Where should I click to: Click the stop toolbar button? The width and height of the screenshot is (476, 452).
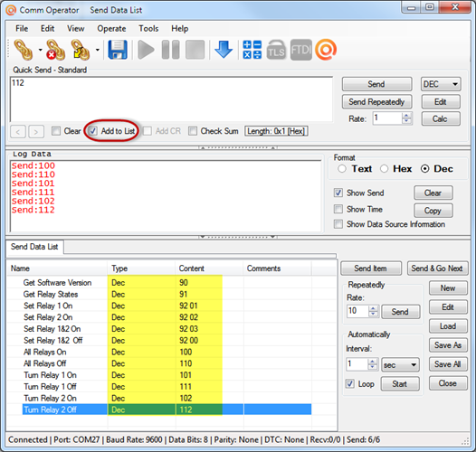click(x=195, y=50)
